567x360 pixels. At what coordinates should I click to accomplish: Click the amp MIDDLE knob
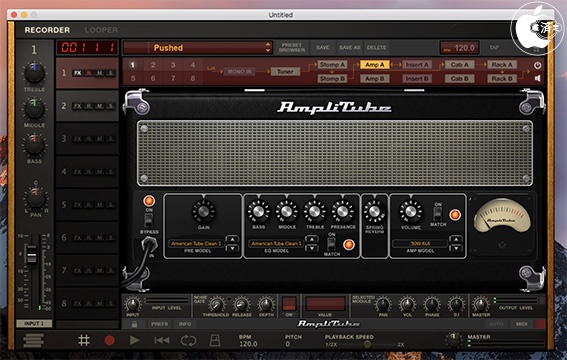pyautogui.click(x=286, y=211)
